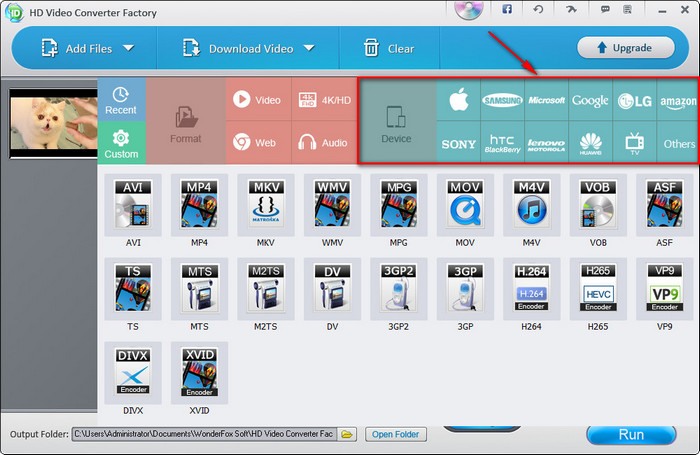Expand the Download Video dropdown arrow
Viewport: 700px width, 455px height.
[x=309, y=48]
